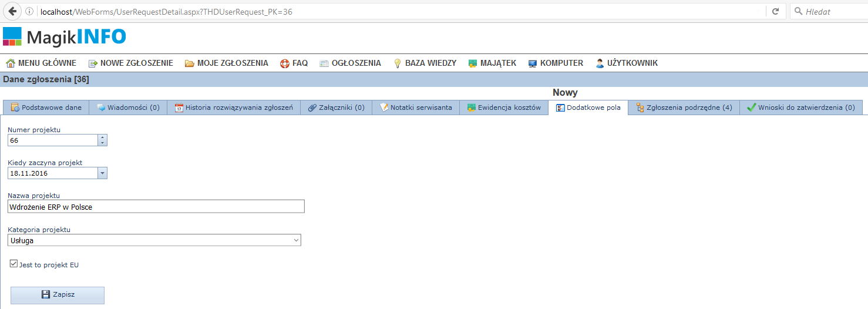
Task: Click the Komputer monitor icon
Action: pyautogui.click(x=533, y=63)
